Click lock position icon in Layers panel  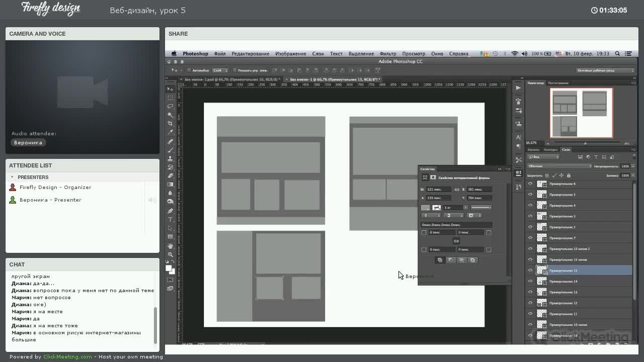(x=561, y=175)
